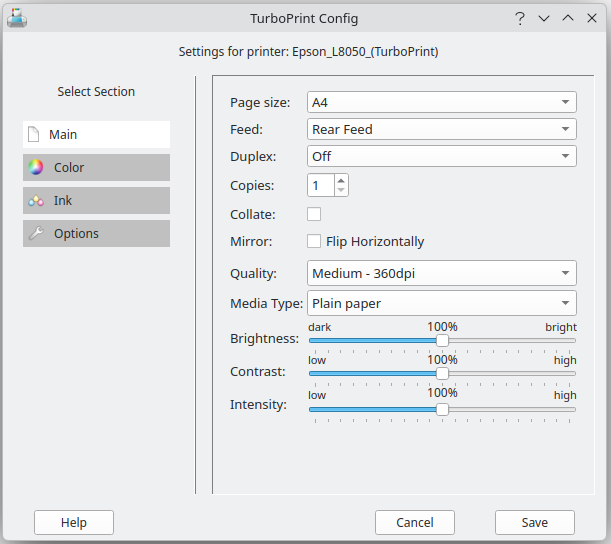
Task: Click the Help button
Action: click(x=74, y=523)
